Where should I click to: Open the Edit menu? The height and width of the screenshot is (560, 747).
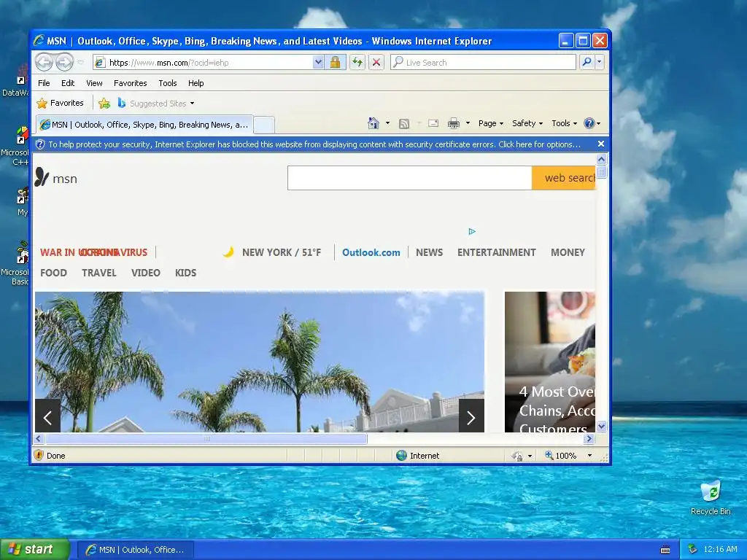coord(68,83)
